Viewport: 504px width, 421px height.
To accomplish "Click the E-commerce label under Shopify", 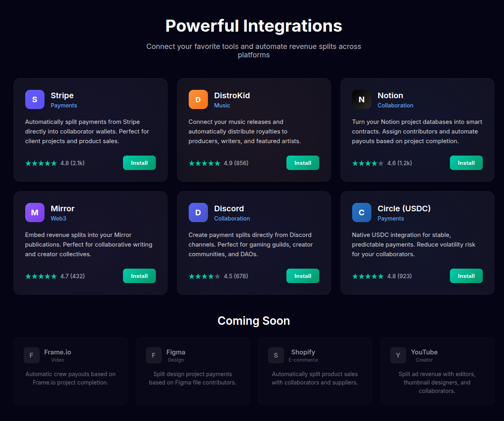I will [x=303, y=360].
